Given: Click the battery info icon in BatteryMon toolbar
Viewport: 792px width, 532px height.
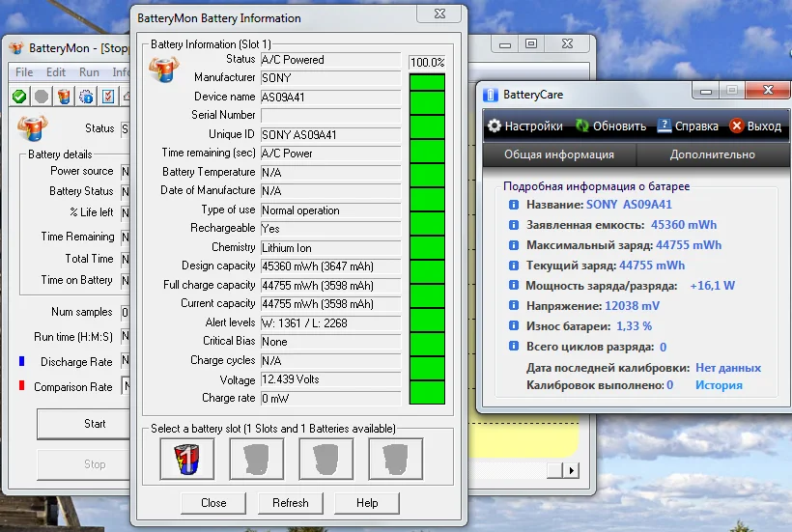Looking at the screenshot, I should pos(64,97).
